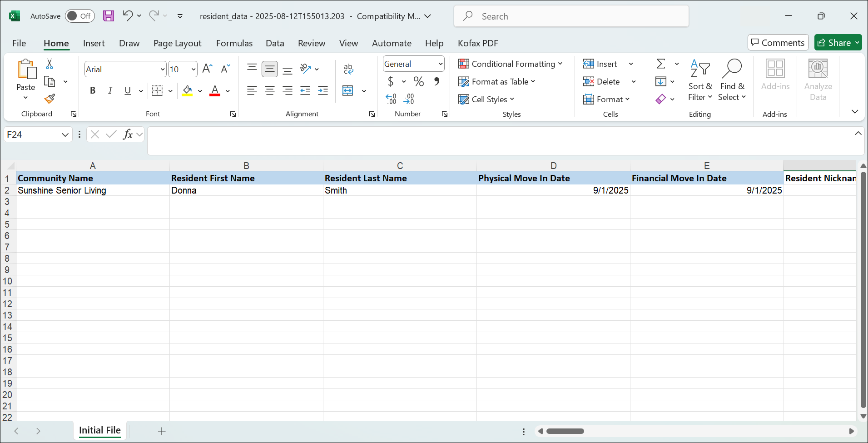Image resolution: width=868 pixels, height=443 pixels.
Task: Open the Kofax PDF menu
Action: pos(477,43)
